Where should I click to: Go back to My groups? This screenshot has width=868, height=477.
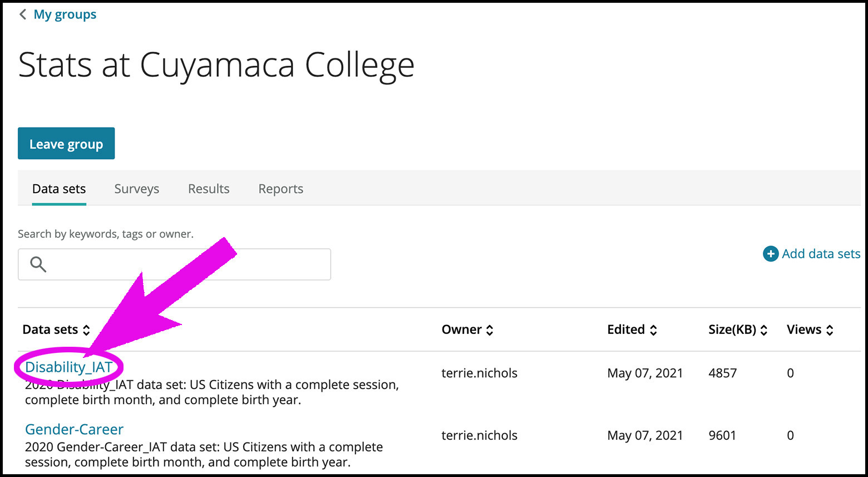coord(65,14)
